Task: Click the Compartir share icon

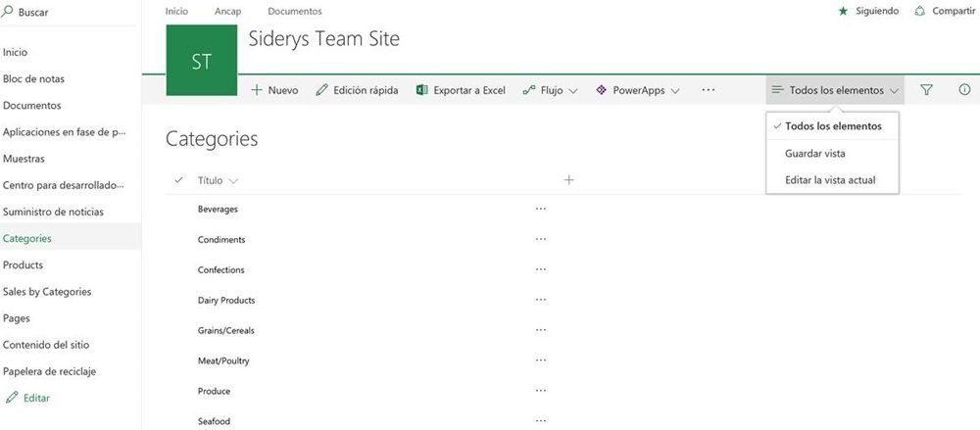Action: click(x=919, y=11)
